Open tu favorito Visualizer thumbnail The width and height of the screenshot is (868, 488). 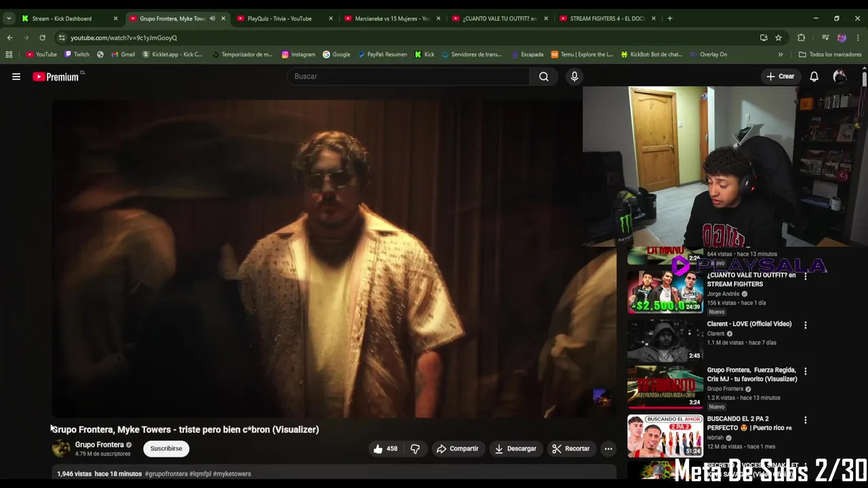coord(665,387)
